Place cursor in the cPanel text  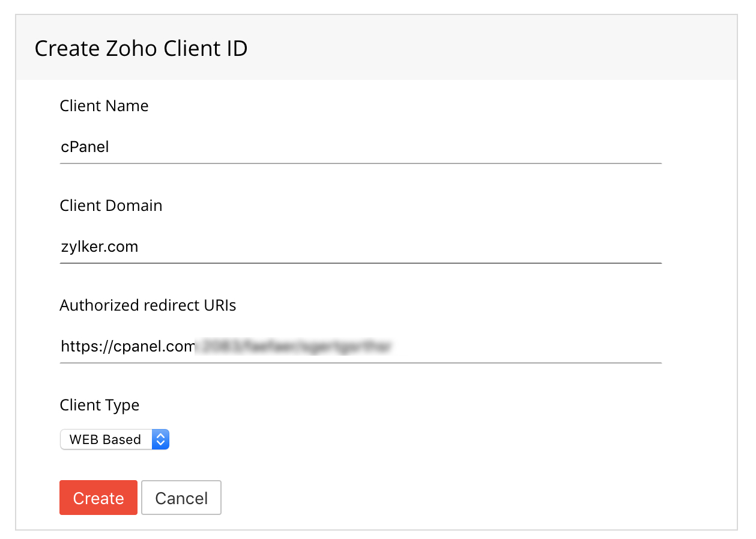tap(85, 147)
